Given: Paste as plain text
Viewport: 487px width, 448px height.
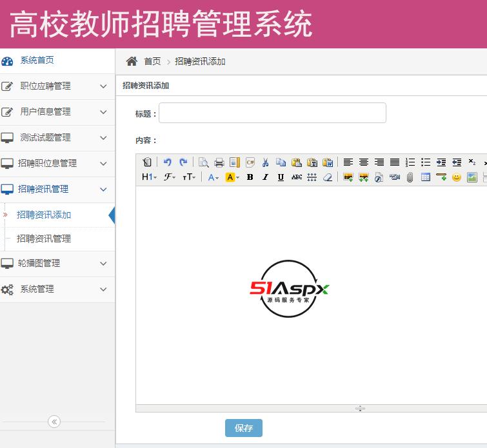Looking at the screenshot, I should coord(312,162).
